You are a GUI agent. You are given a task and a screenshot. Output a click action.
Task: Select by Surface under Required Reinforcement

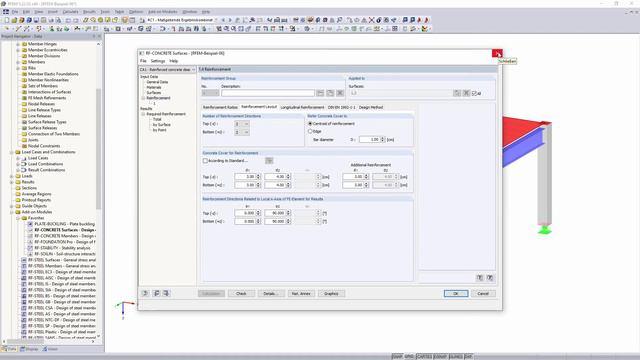click(x=162, y=124)
